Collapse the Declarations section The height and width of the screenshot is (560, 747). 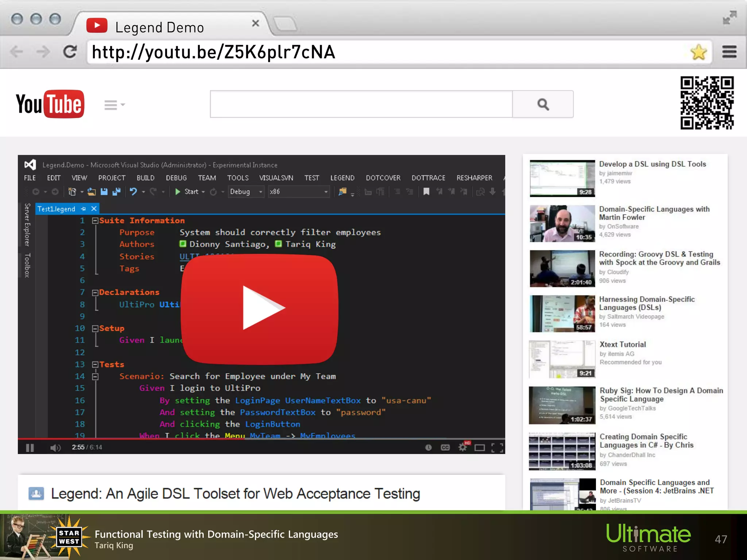pyautogui.click(x=95, y=292)
